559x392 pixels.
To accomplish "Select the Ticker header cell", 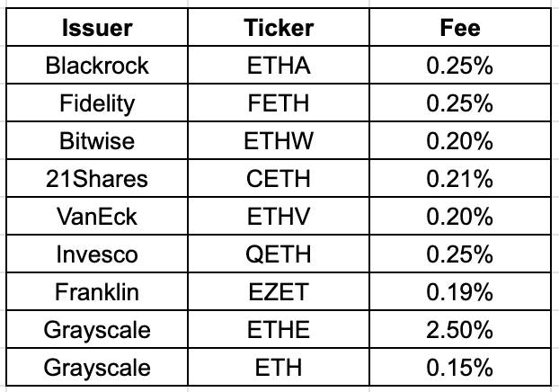I will pyautogui.click(x=279, y=27).
